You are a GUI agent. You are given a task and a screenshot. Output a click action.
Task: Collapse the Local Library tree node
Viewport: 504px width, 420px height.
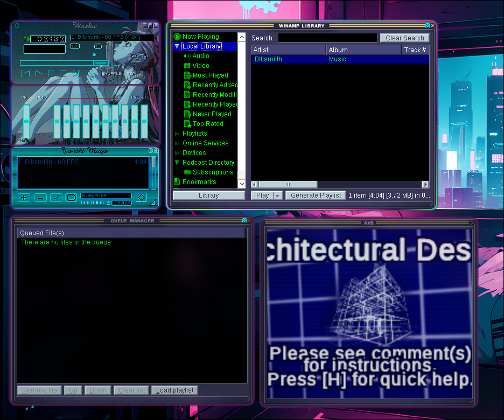[x=177, y=46]
